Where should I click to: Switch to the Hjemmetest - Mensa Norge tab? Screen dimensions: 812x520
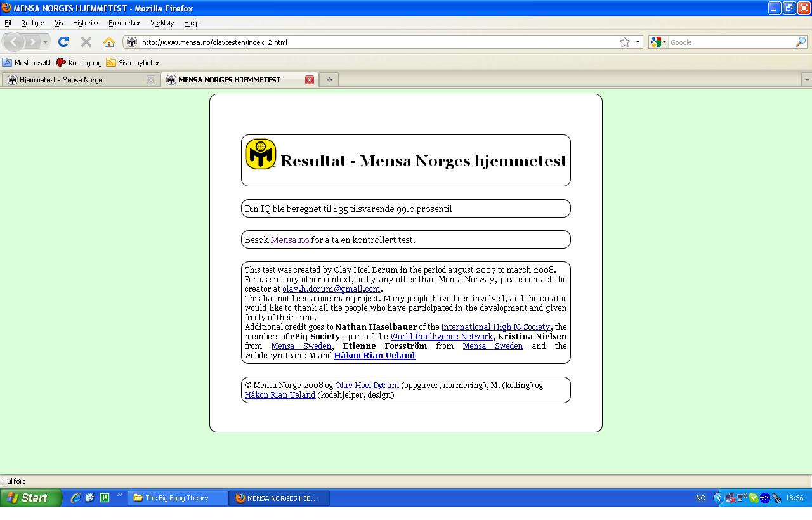[81, 80]
